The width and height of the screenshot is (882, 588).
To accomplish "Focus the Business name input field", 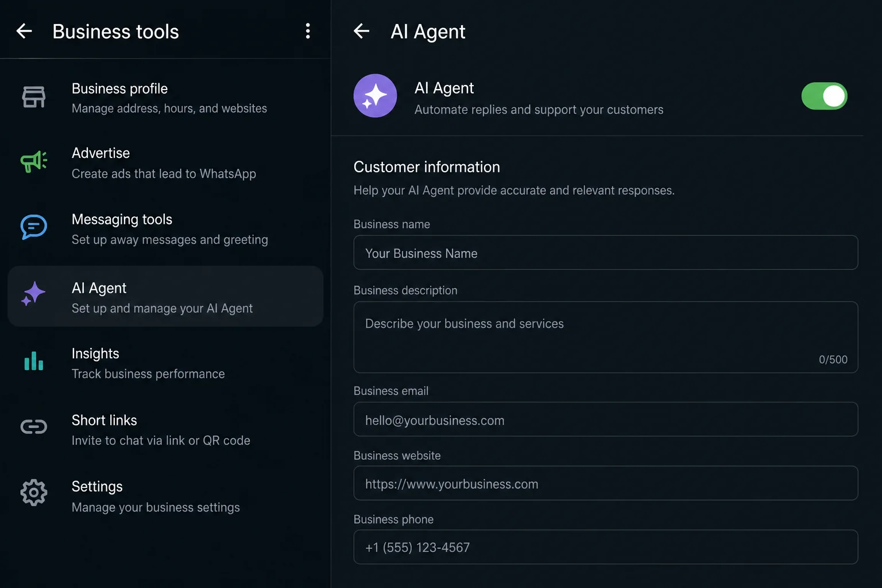I will [x=606, y=253].
